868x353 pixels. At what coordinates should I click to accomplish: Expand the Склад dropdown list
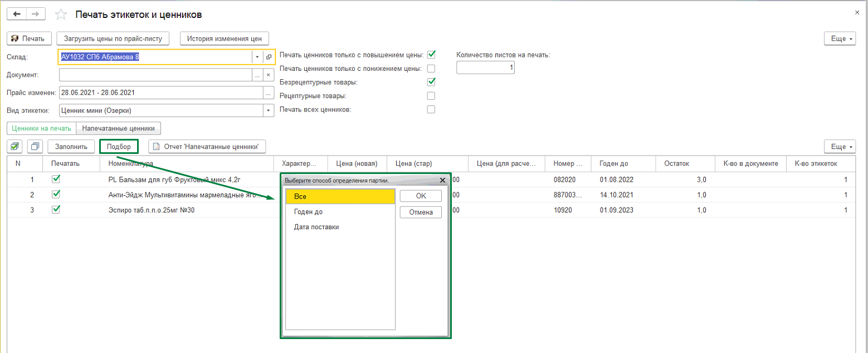click(x=257, y=57)
